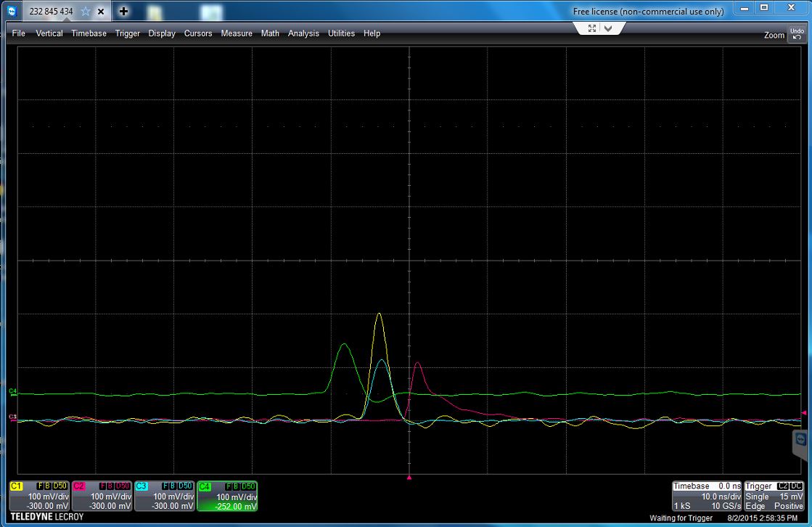The width and height of the screenshot is (812, 527).
Task: Open the Cursors menu
Action: (x=198, y=33)
